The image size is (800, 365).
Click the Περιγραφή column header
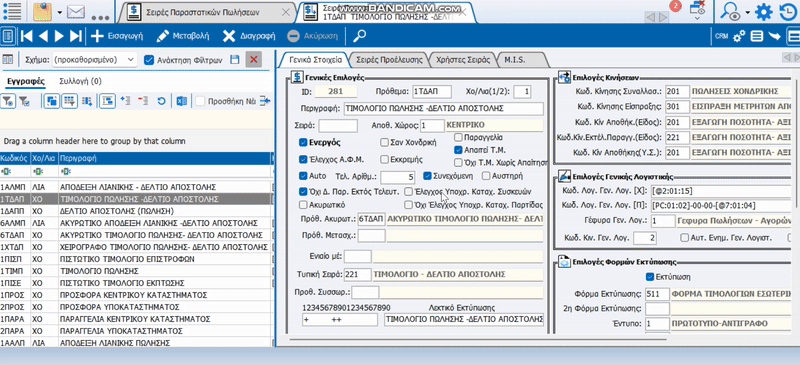click(x=164, y=159)
